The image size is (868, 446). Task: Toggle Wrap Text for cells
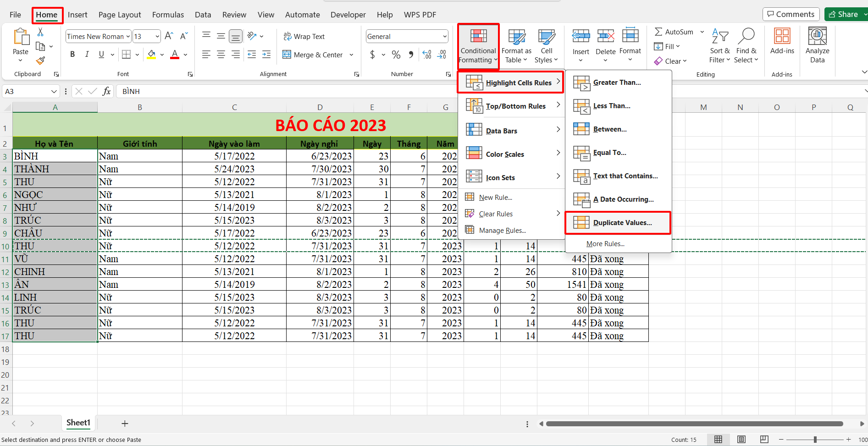pos(304,36)
